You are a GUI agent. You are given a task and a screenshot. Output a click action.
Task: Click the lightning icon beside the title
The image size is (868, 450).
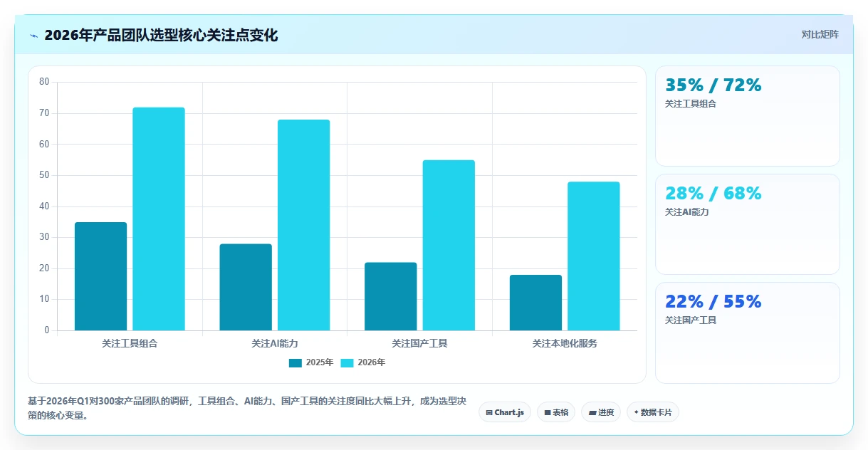34,35
